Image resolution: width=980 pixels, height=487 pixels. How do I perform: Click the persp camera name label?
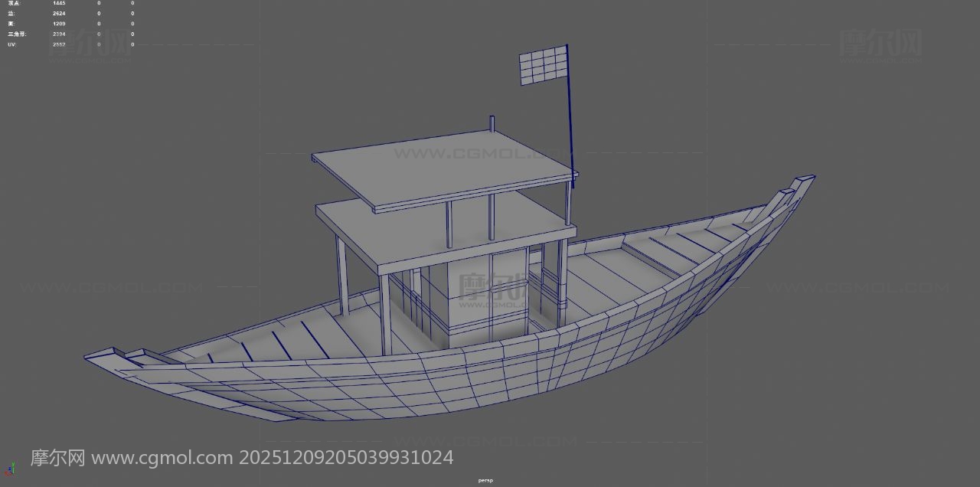tap(485, 481)
